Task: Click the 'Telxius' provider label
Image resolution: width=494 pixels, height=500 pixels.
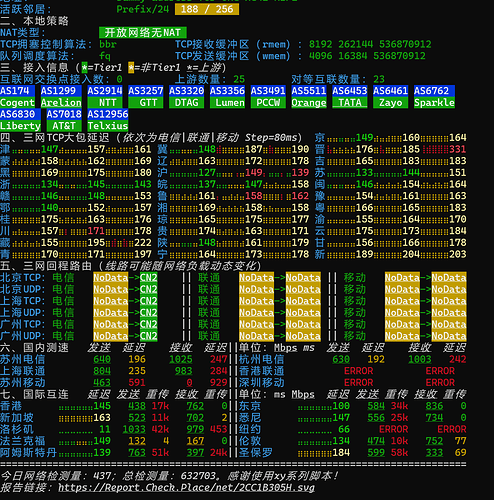Action: coord(108,126)
